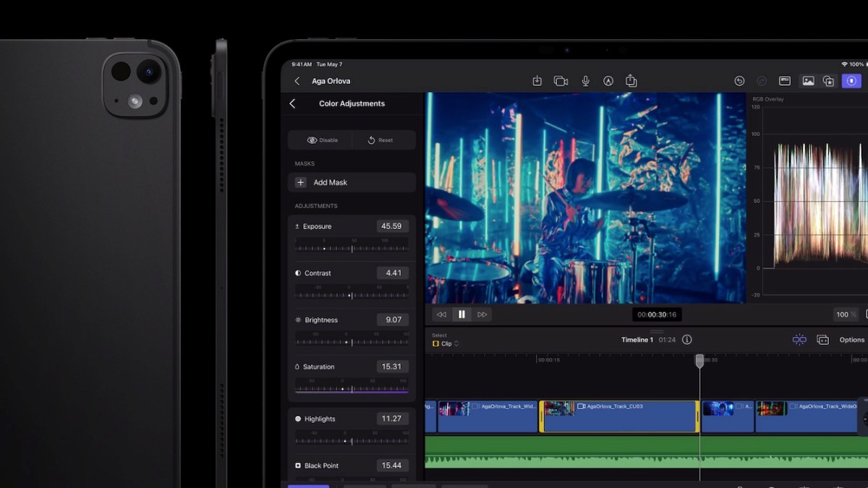Open the record video camera tool
868x488 pixels.
(561, 80)
